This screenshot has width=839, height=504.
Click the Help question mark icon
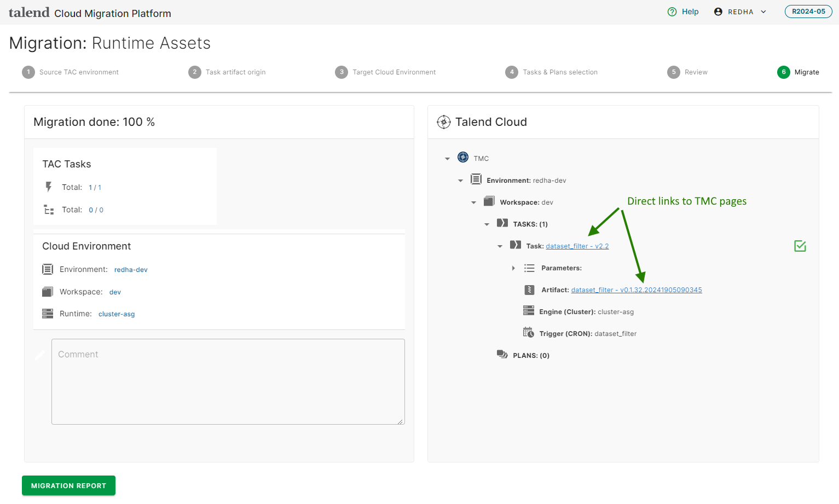pos(672,11)
